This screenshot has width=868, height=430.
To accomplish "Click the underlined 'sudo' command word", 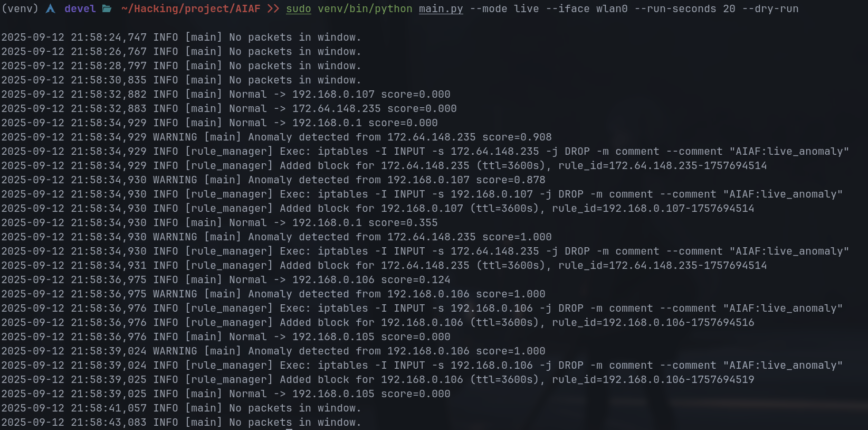I will point(299,8).
